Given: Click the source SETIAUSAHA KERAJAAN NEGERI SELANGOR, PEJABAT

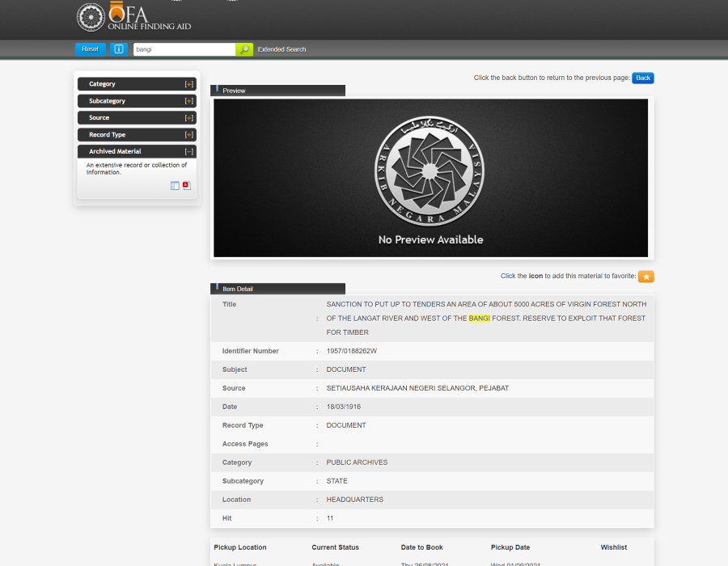Looking at the screenshot, I should point(417,388).
